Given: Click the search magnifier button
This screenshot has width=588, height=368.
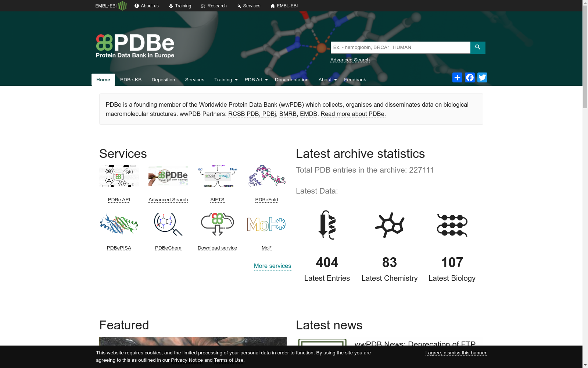Looking at the screenshot, I should click(478, 47).
